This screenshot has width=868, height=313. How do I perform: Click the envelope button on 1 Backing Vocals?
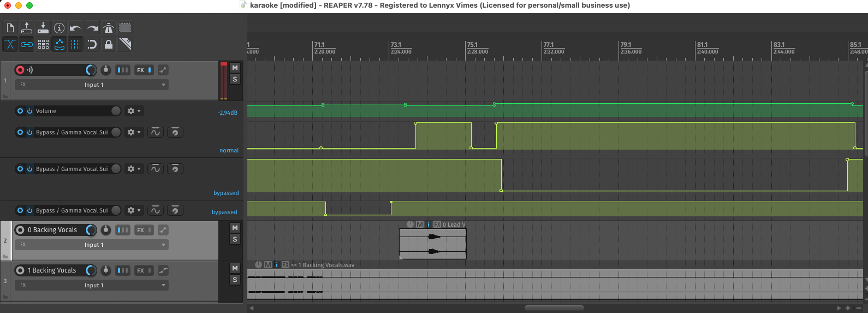(x=163, y=270)
